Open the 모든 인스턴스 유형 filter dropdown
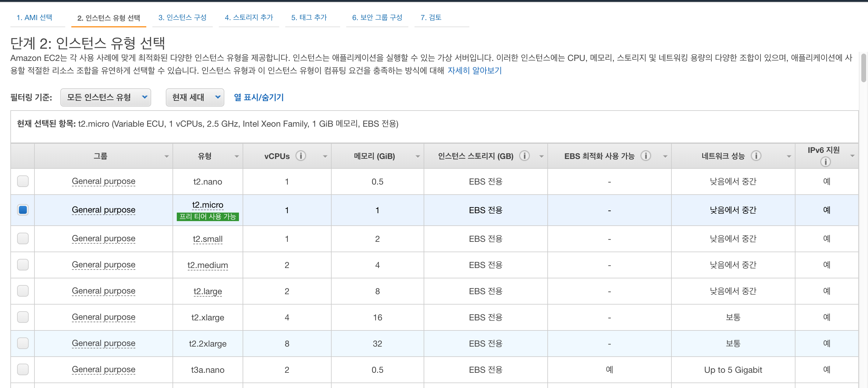The image size is (868, 388). click(x=105, y=97)
